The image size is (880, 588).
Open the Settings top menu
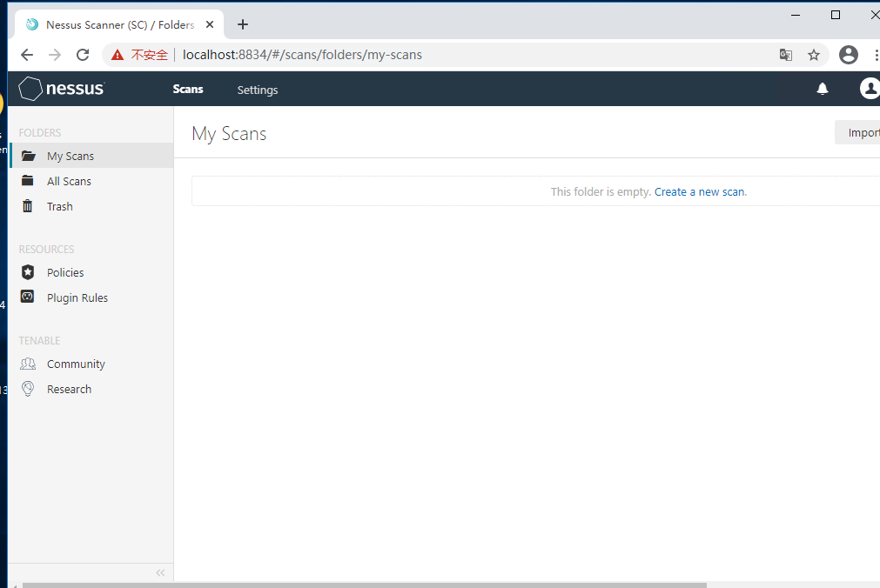tap(258, 90)
